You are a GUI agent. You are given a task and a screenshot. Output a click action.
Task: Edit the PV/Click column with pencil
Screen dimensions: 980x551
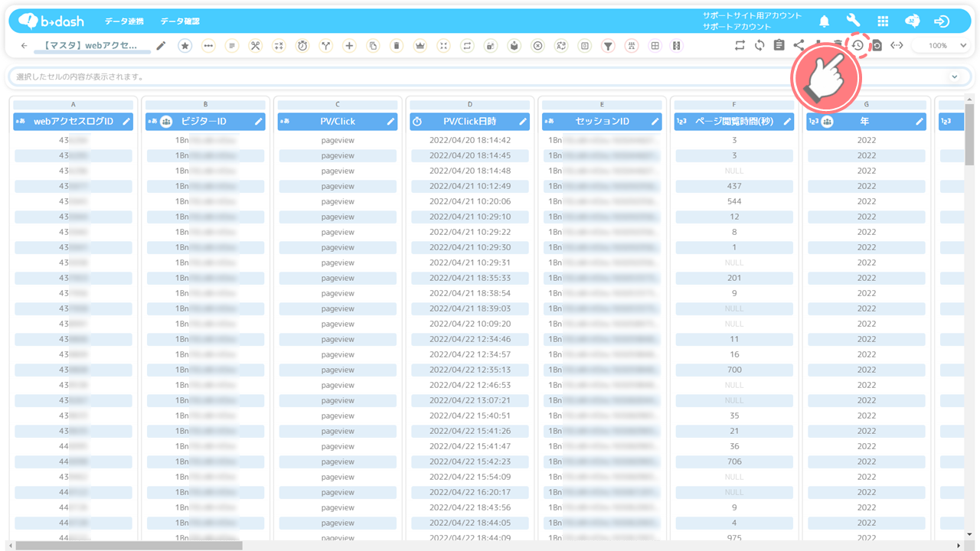[390, 122]
